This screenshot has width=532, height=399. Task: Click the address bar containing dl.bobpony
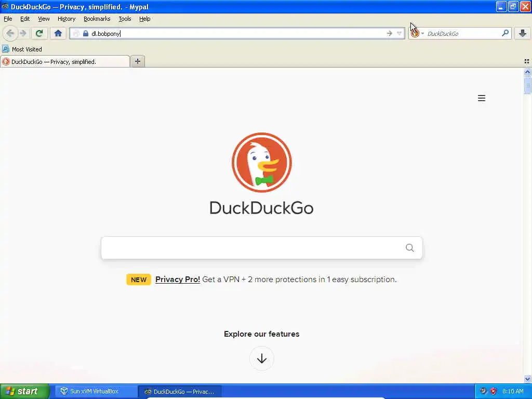point(237,33)
